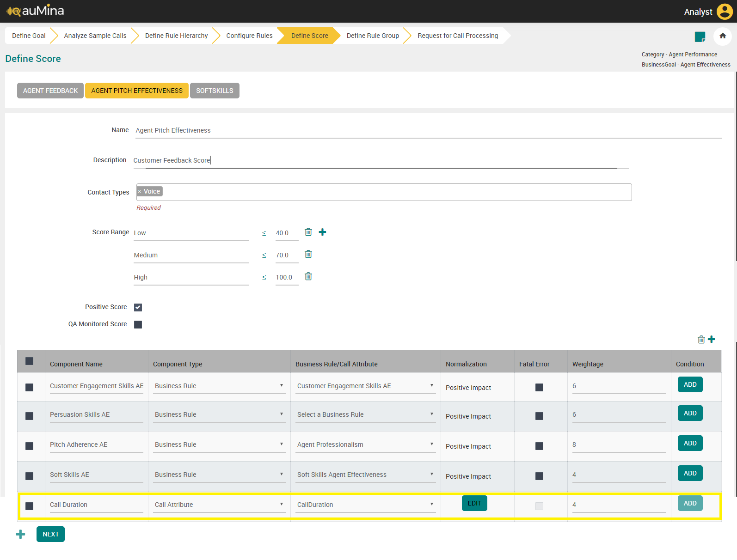Select the Define Score step
The image size is (737, 560).
tap(310, 36)
